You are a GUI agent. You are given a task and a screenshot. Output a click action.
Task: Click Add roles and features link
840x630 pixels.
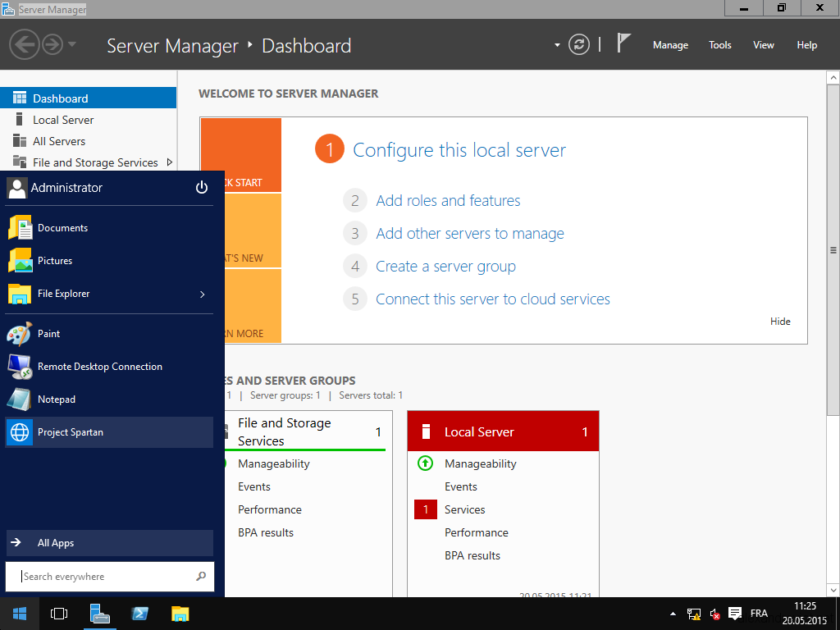tap(448, 200)
